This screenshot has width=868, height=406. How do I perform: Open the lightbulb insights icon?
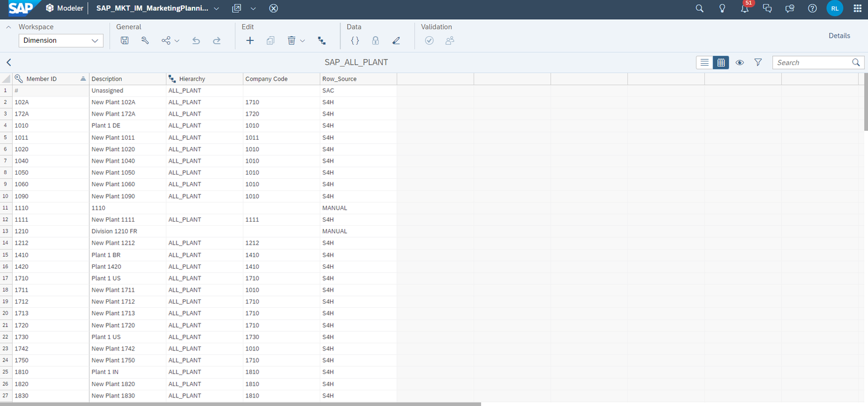[x=722, y=8]
